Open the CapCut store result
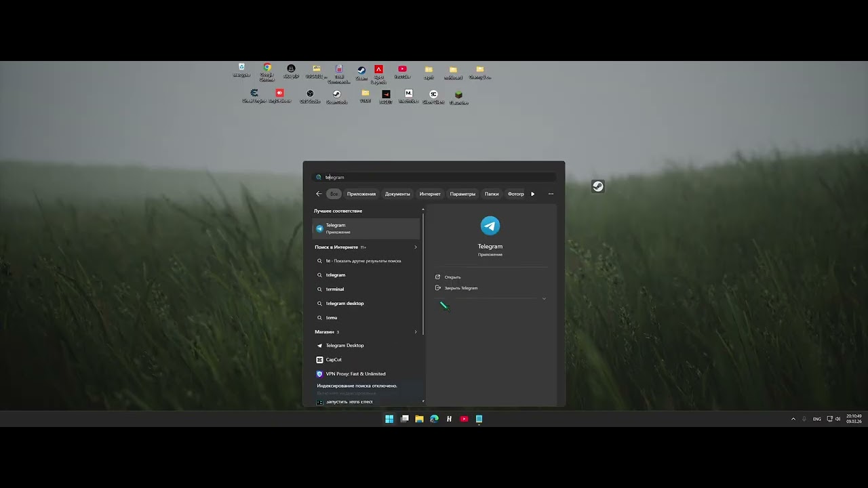The width and height of the screenshot is (868, 488). click(x=366, y=360)
